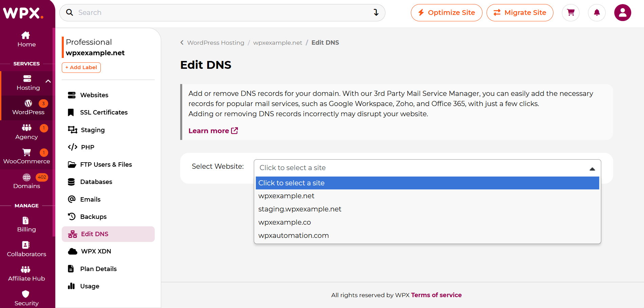The height and width of the screenshot is (308, 644).
Task: Open the Agency people icon
Action: [26, 128]
